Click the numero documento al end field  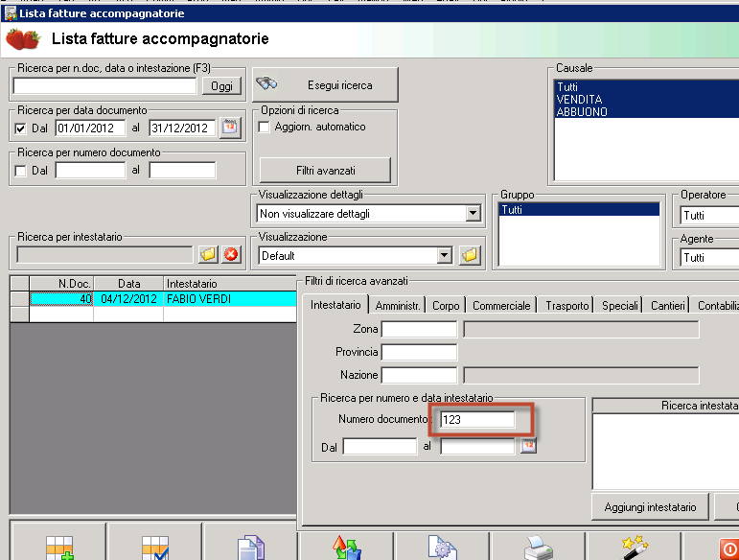point(182,170)
